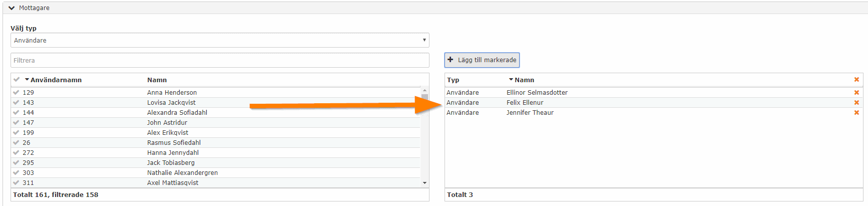Click Lägg till markerade button
Viewport: 868px width, 206px height.
point(482,60)
